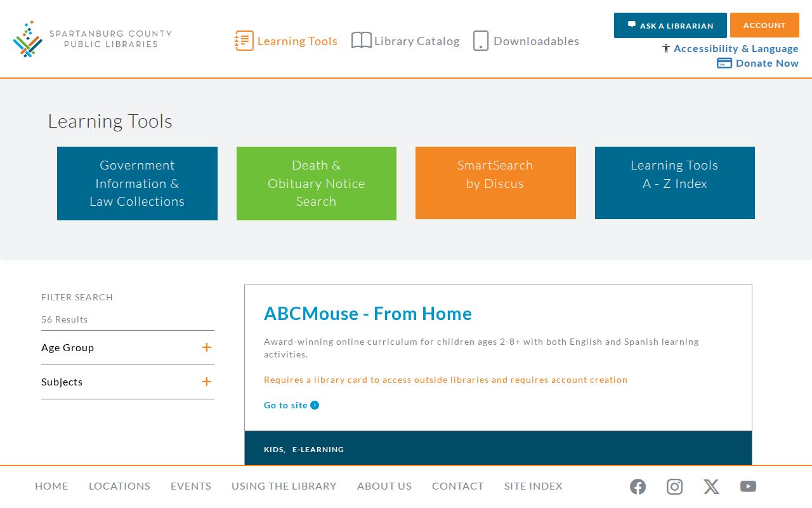The height and width of the screenshot is (508, 812).
Task: Click the '56 Results' count text
Action: tap(65, 319)
